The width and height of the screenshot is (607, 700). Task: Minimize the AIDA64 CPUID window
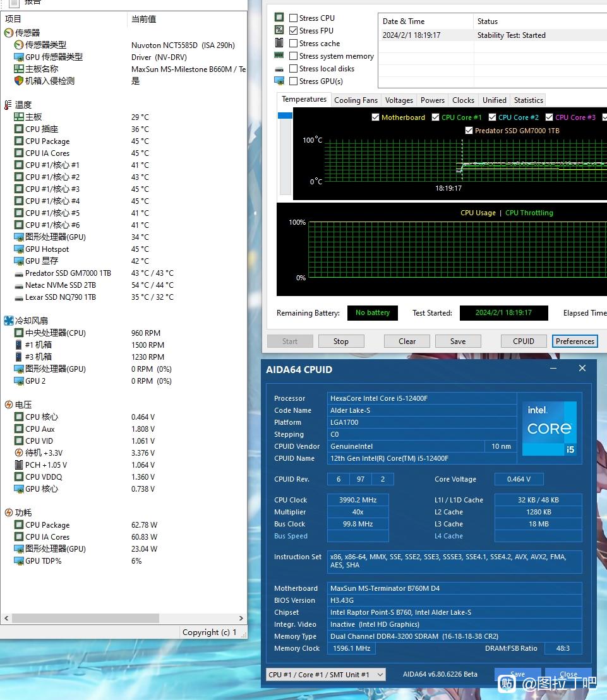click(x=553, y=368)
